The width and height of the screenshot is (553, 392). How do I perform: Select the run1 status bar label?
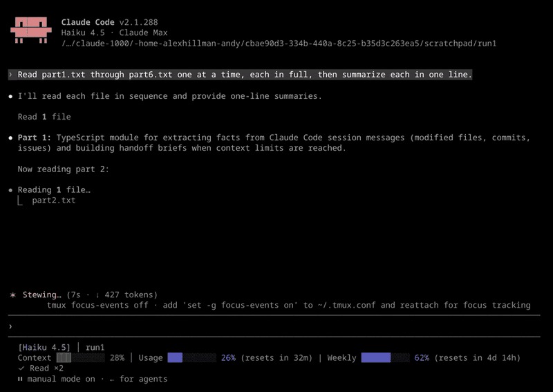95,347
